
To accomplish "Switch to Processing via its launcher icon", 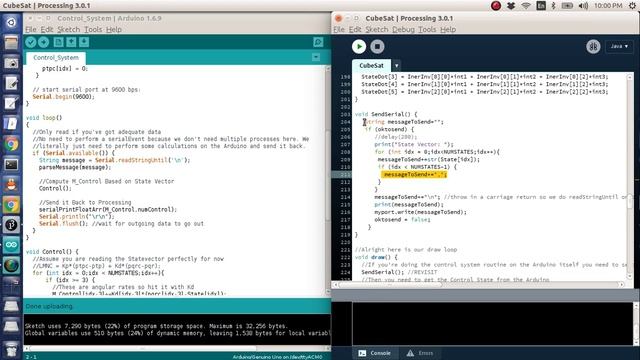I will pyautogui.click(x=11, y=225).
